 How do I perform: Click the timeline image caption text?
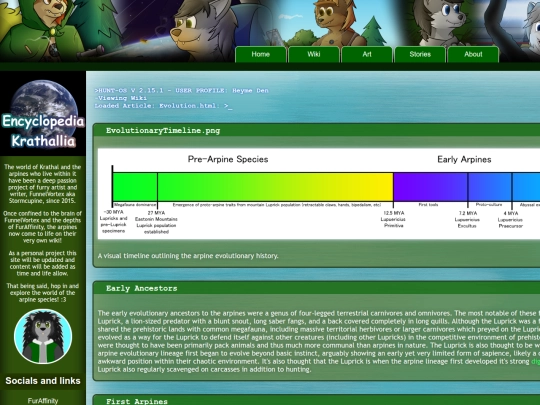click(188, 256)
